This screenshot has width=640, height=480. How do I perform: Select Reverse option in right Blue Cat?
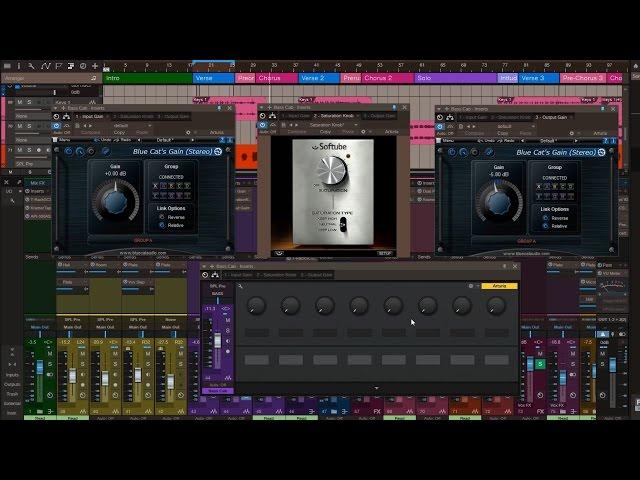pyautogui.click(x=546, y=218)
